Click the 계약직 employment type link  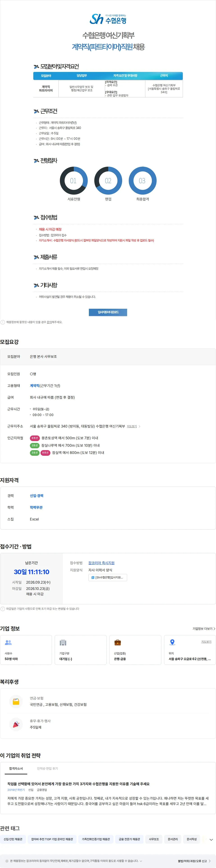point(35,385)
